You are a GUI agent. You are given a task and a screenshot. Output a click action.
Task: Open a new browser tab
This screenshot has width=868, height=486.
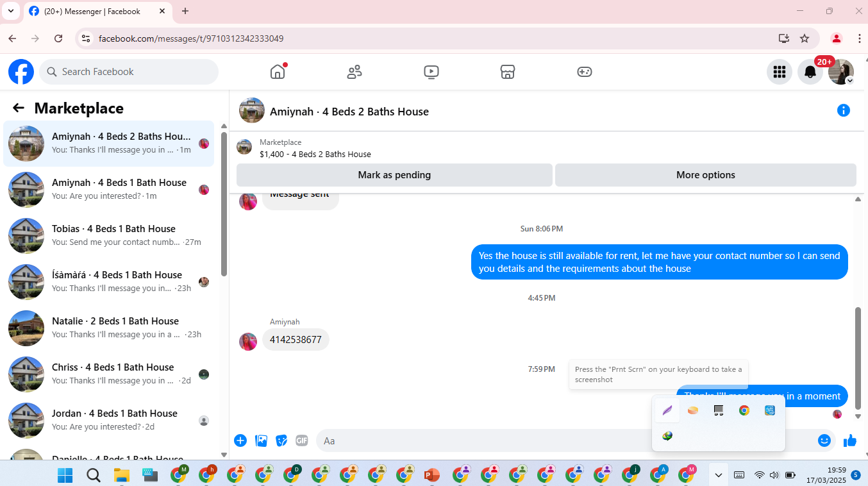tap(185, 11)
